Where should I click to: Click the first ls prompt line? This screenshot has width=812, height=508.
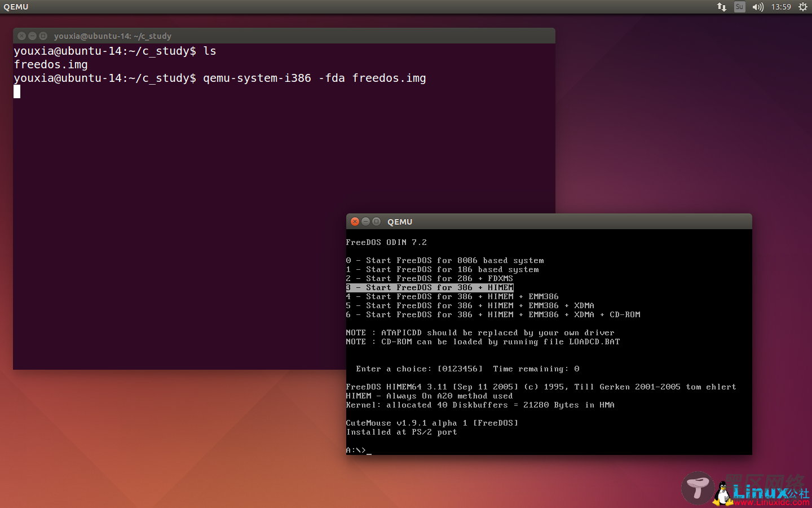(115, 51)
